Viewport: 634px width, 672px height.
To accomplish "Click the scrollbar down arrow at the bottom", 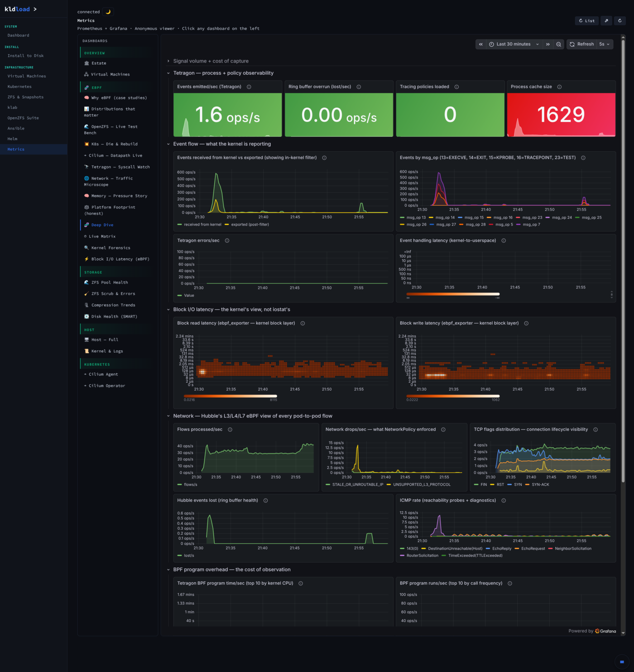I will 623,633.
